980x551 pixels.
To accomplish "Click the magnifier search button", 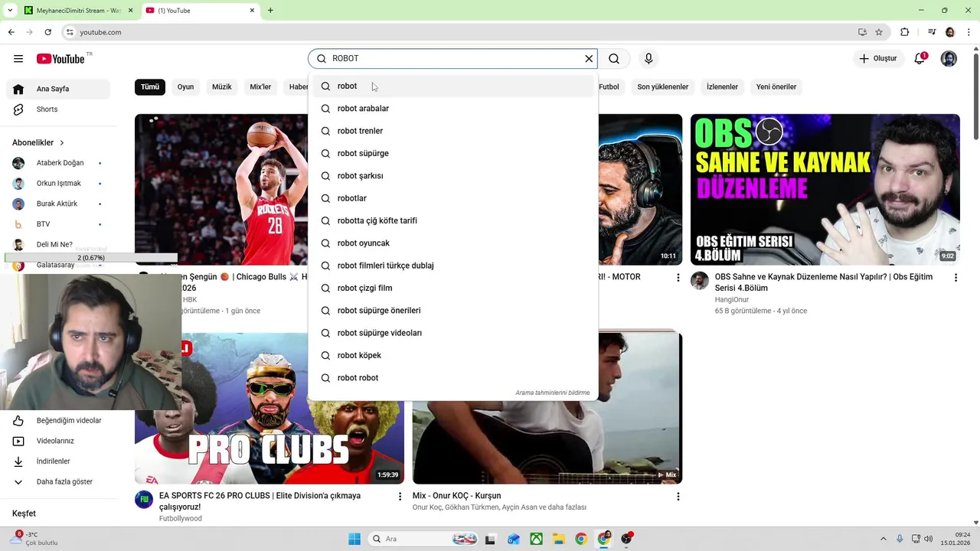I will tap(614, 59).
